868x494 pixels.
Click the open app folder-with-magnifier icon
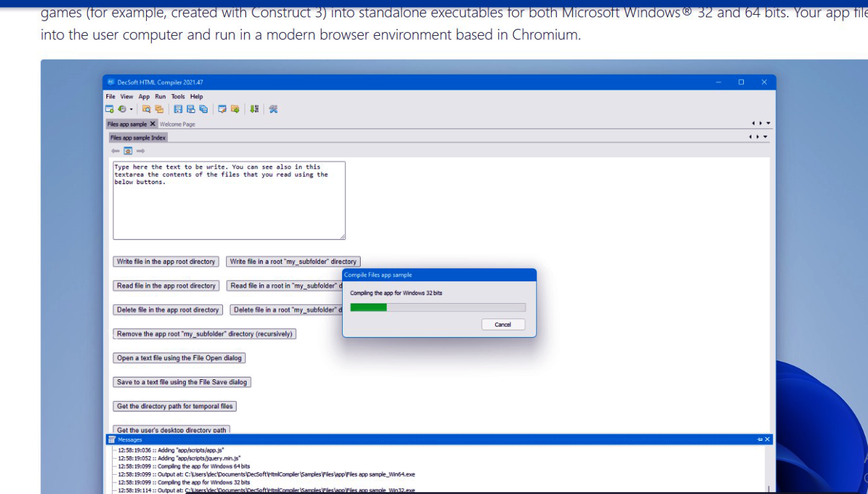point(146,109)
